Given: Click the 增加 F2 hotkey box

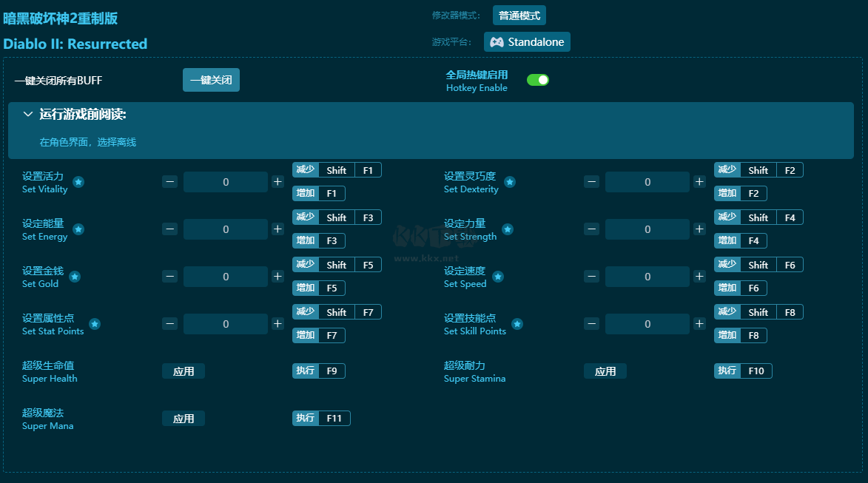Looking at the screenshot, I should 741,193.
